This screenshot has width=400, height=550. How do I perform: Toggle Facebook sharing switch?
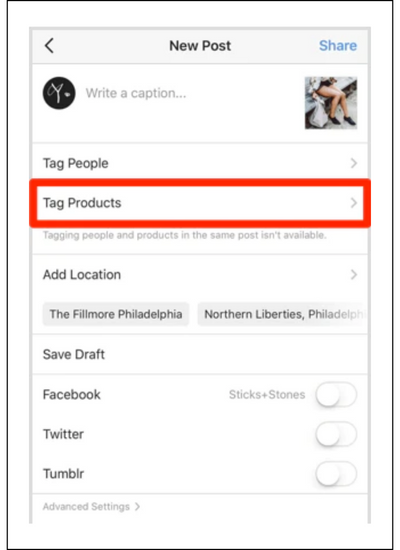[336, 395]
